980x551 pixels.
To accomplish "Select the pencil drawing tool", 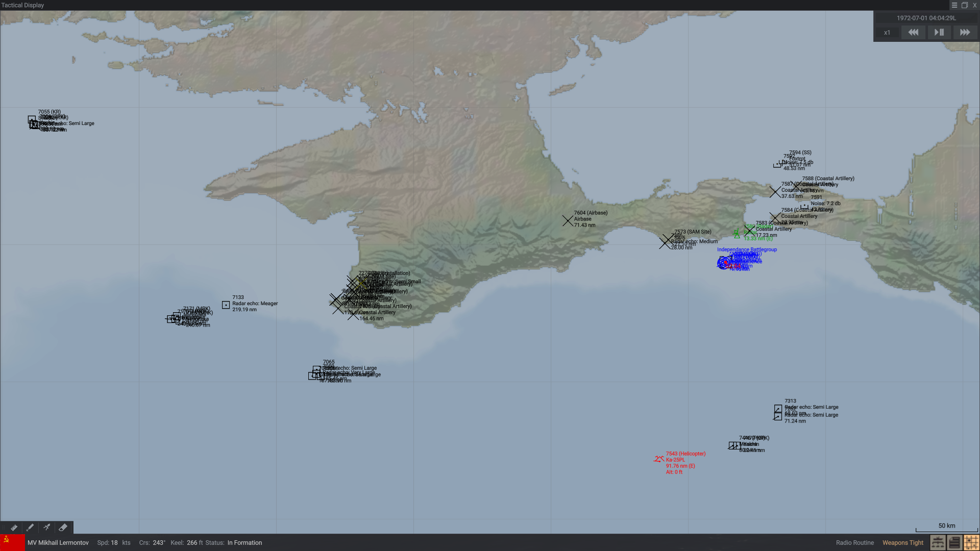I will (30, 528).
